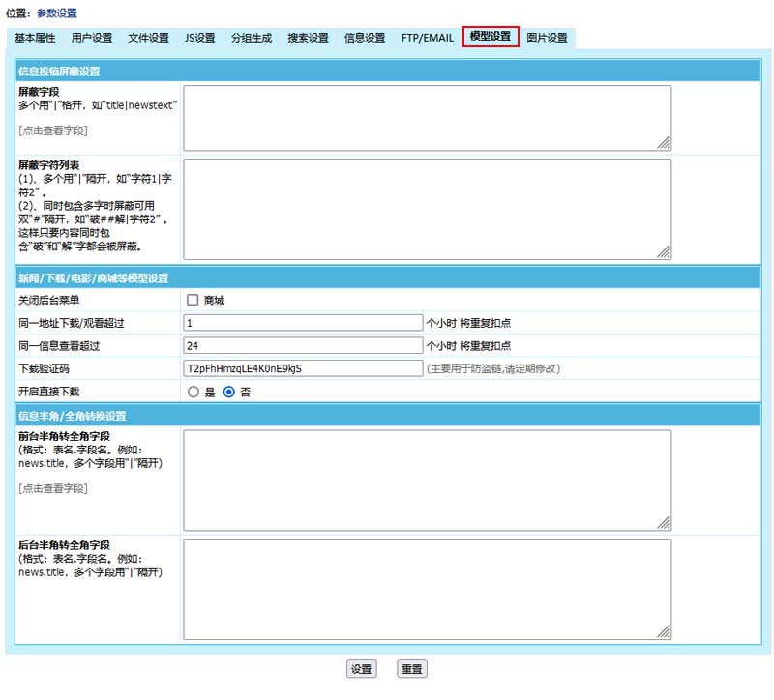Screen dimensions: 774x700
Task: Click the 设置 submit button
Action: click(x=361, y=669)
